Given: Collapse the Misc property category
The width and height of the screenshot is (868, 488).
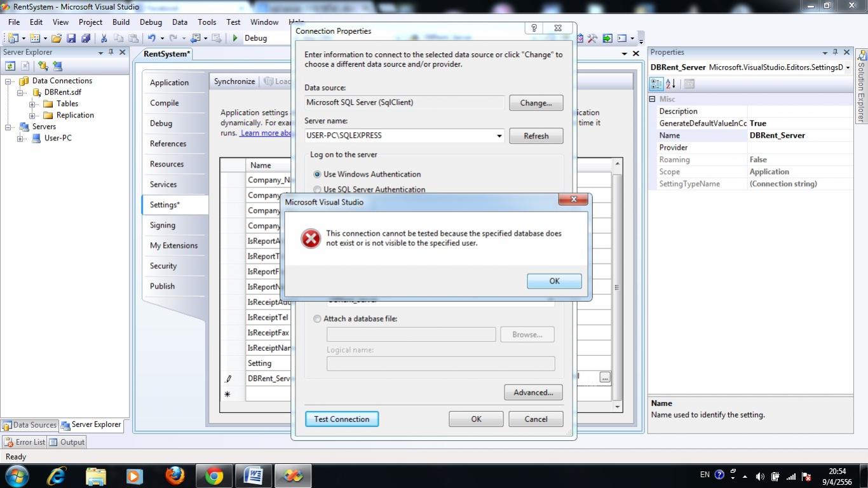Looking at the screenshot, I should [652, 99].
